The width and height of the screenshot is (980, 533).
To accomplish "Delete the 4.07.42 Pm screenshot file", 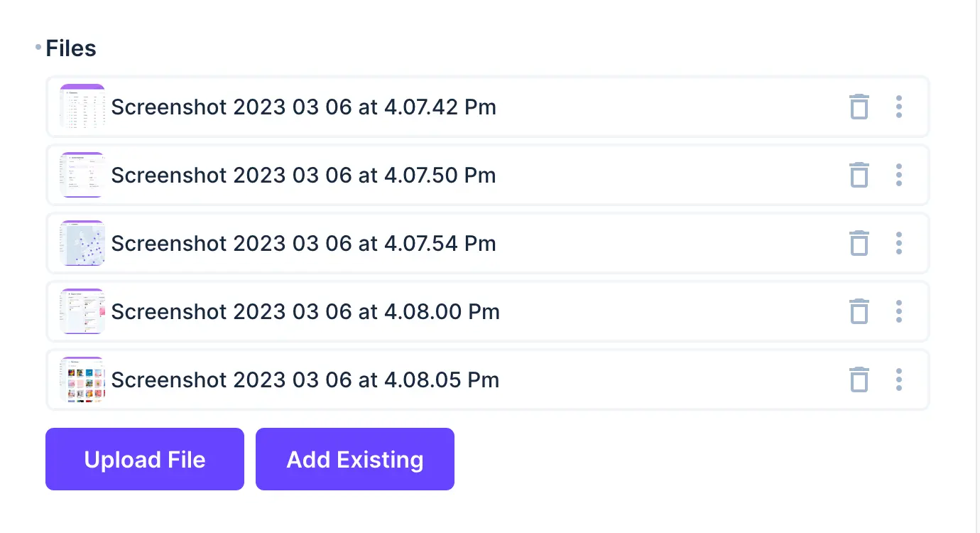I will coord(859,107).
